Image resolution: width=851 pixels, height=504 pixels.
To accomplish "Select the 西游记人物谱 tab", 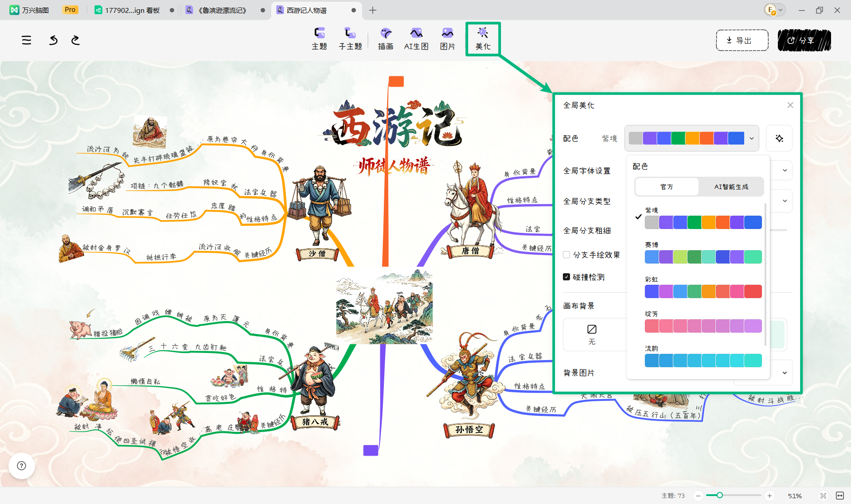I will (306, 10).
